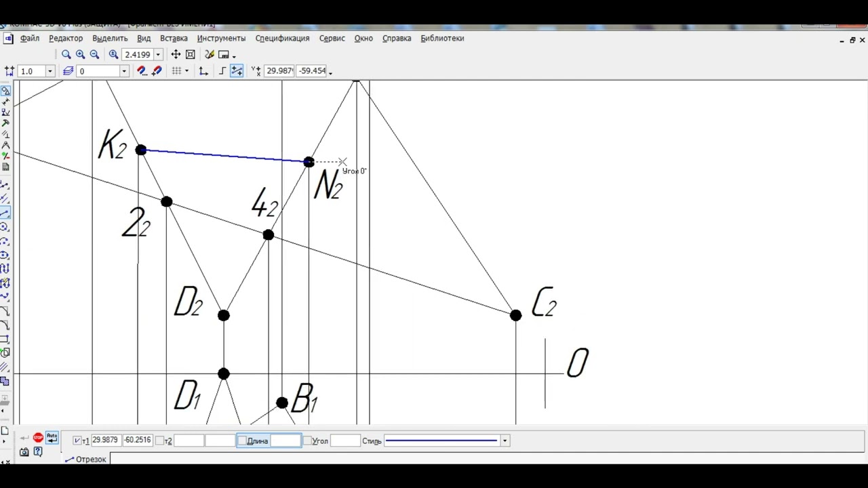868x488 pixels.
Task: Click the Y coordinate field -59.454
Action: pyautogui.click(x=312, y=70)
